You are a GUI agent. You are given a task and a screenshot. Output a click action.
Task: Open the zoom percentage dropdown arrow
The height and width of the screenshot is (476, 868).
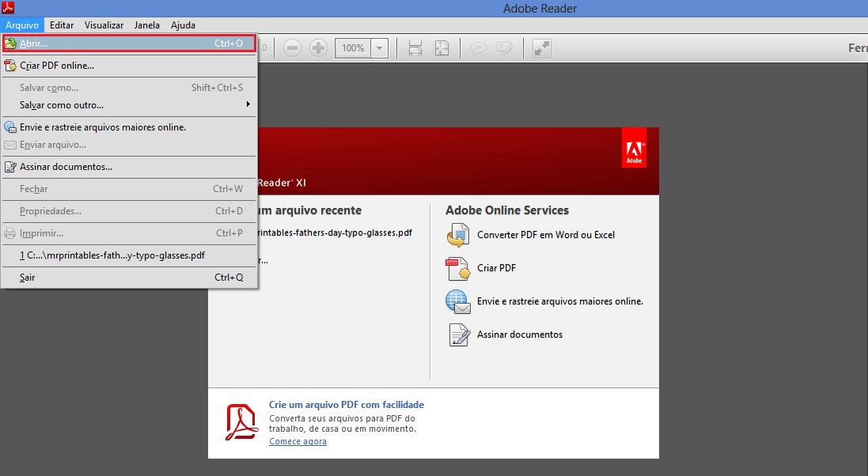click(x=380, y=48)
